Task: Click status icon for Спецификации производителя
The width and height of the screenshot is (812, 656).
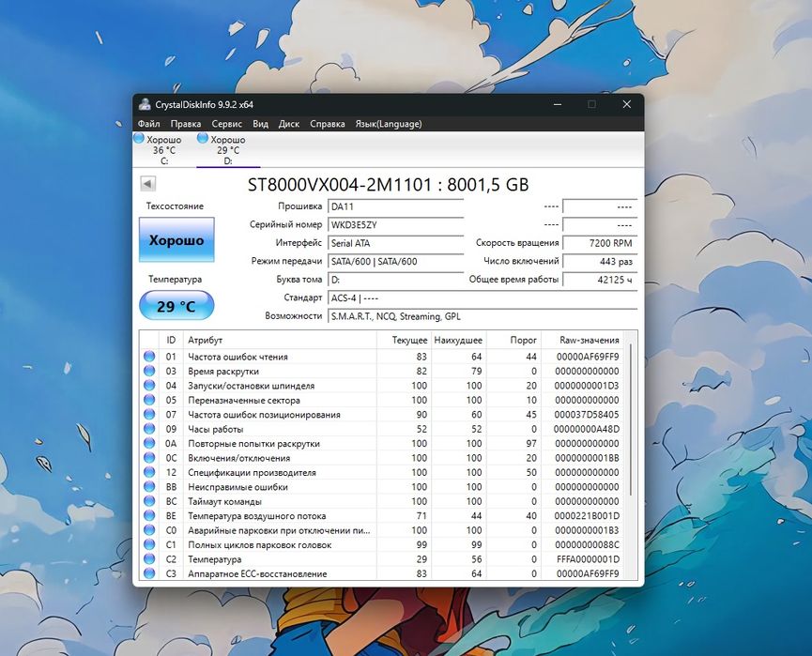Action: [x=149, y=472]
